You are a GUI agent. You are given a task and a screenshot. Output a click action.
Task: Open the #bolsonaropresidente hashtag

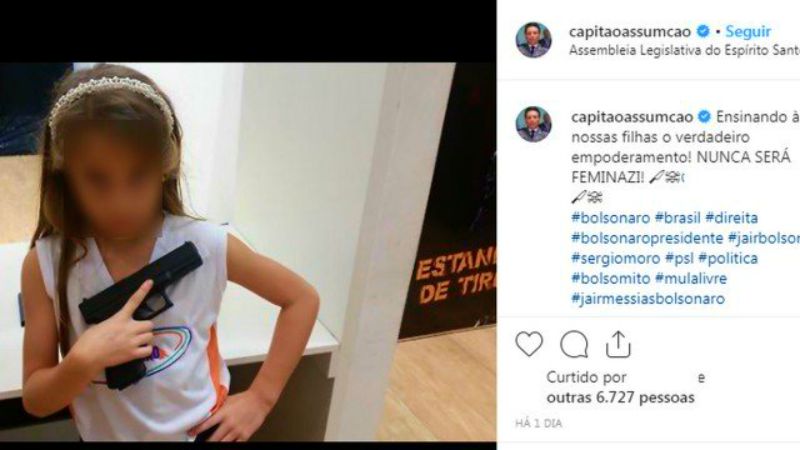point(647,238)
